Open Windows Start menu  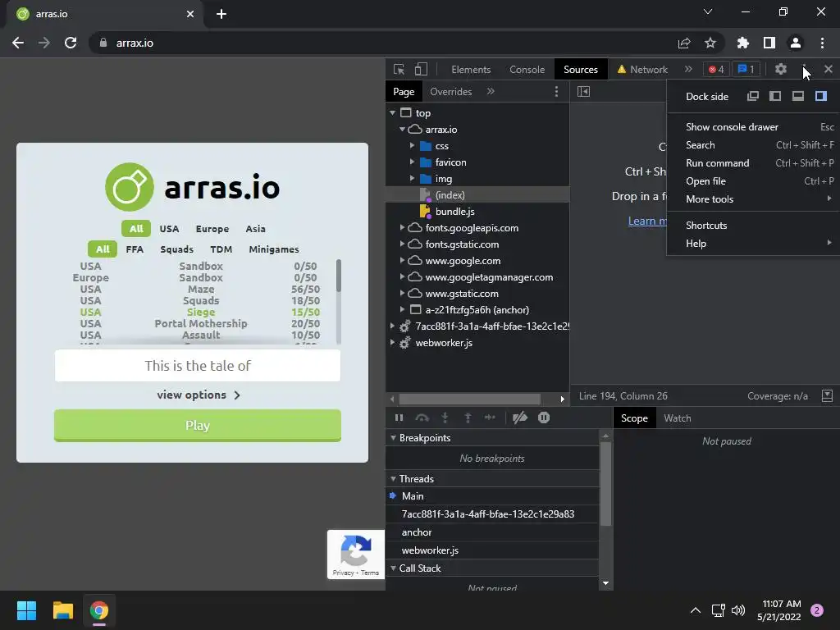pos(26,610)
